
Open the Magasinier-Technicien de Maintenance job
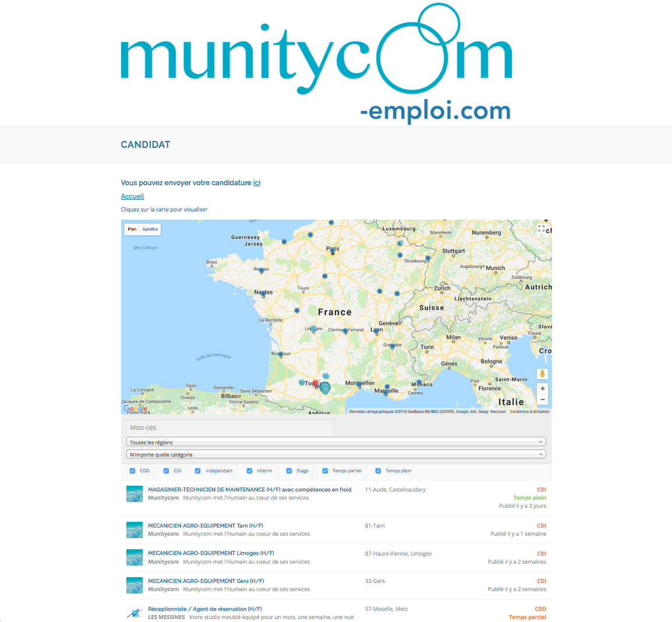[x=249, y=490]
